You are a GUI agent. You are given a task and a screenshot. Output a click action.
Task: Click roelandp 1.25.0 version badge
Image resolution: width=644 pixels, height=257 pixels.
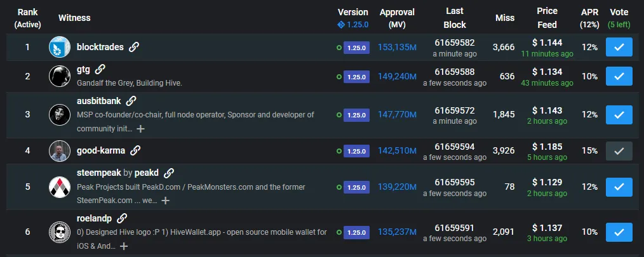tap(356, 232)
